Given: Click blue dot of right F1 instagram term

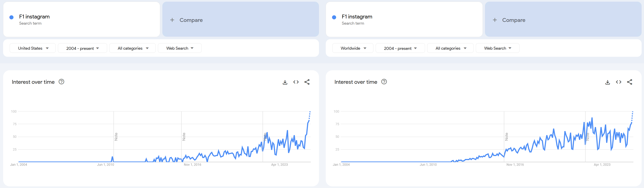Looking at the screenshot, I should point(334,17).
